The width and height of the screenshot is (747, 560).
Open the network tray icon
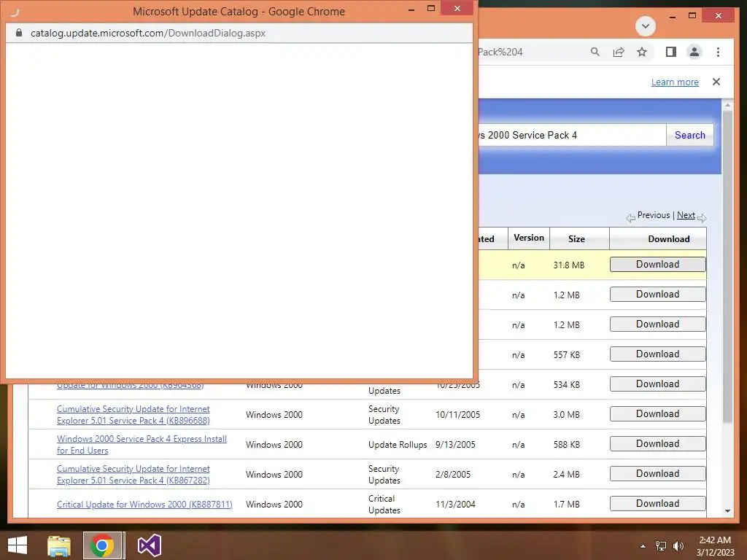click(661, 546)
